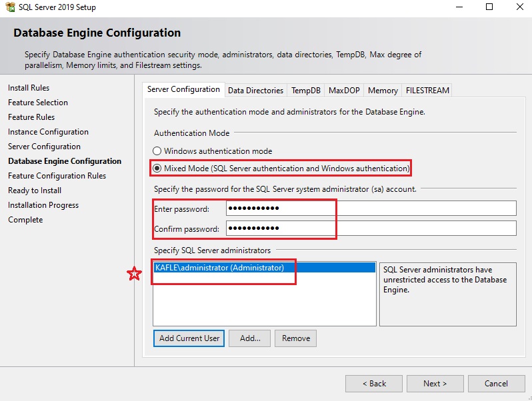Cancel the SQL Server setup

pyautogui.click(x=497, y=384)
